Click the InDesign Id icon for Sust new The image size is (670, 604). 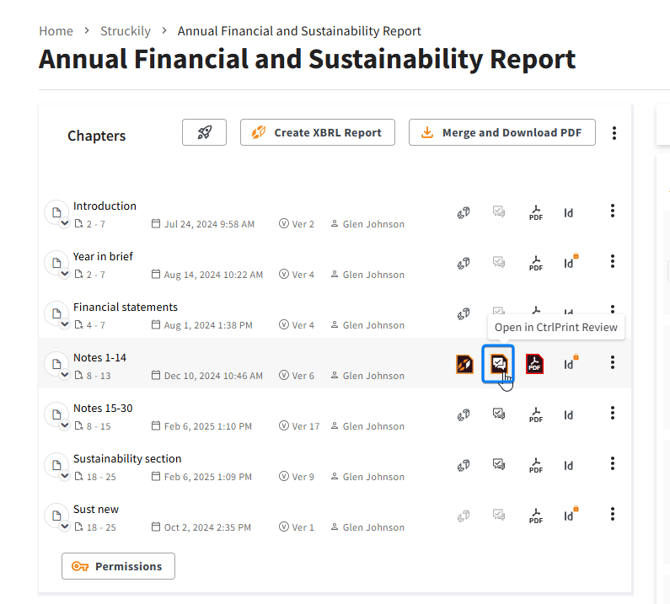click(569, 516)
